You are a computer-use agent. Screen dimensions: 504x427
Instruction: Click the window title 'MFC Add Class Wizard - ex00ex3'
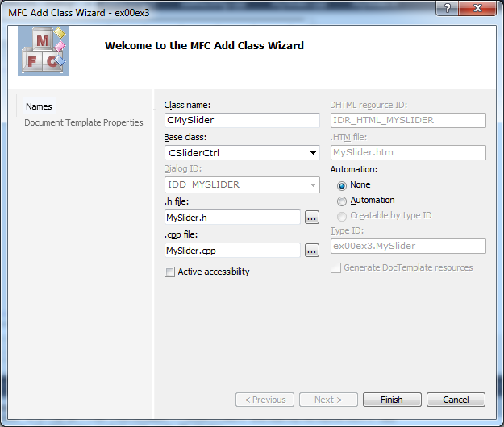tap(79, 13)
